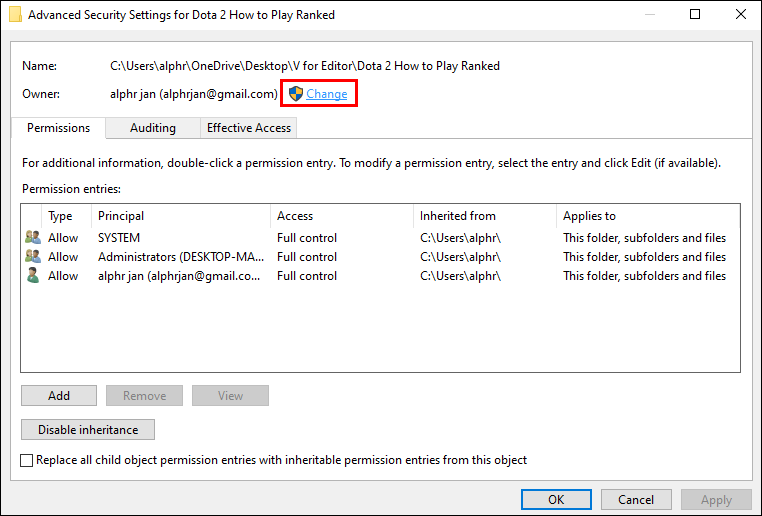Enable replace all child object permissions checkbox
Image resolution: width=762 pixels, height=516 pixels.
coord(27,460)
